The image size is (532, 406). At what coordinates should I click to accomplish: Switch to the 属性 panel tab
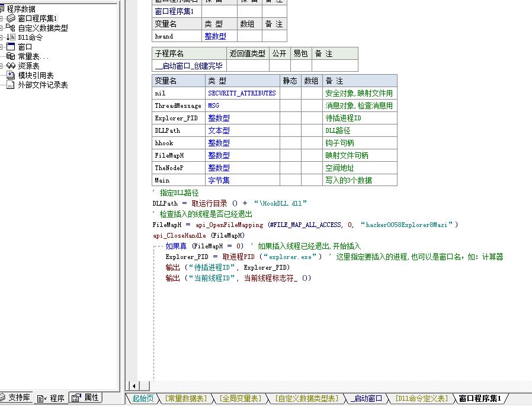[x=85, y=397]
